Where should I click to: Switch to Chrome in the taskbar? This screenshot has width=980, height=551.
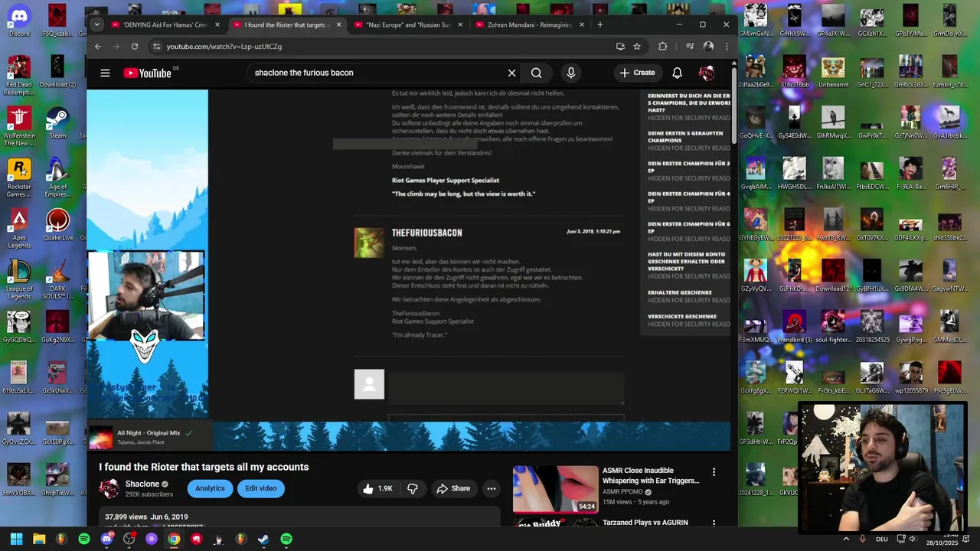pos(174,539)
